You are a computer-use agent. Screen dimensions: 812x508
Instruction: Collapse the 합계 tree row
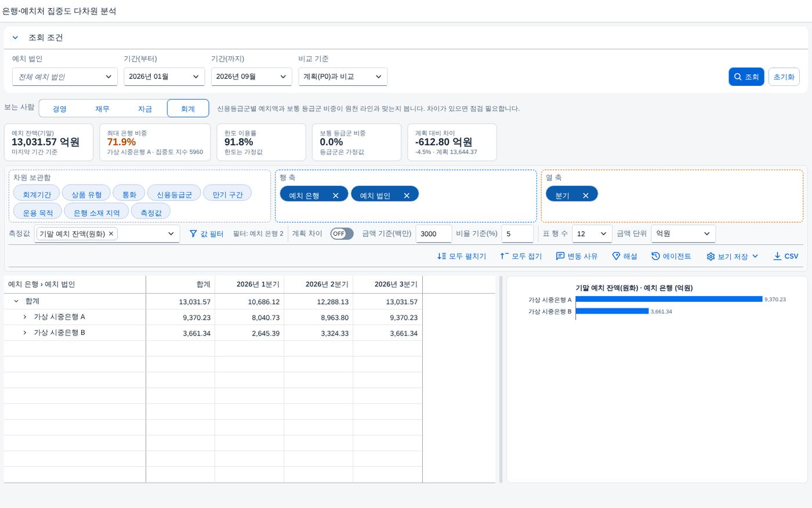(16, 301)
